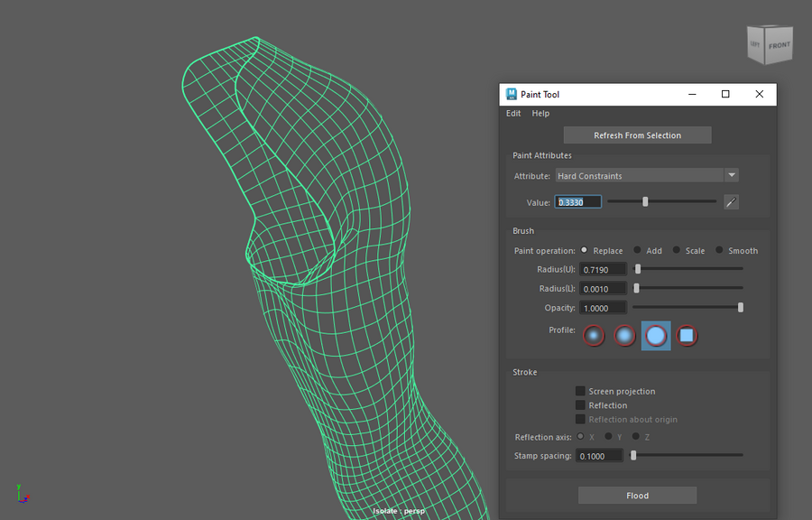Select the Smooth paint operation
Screen dimensions: 812x520
(720, 250)
